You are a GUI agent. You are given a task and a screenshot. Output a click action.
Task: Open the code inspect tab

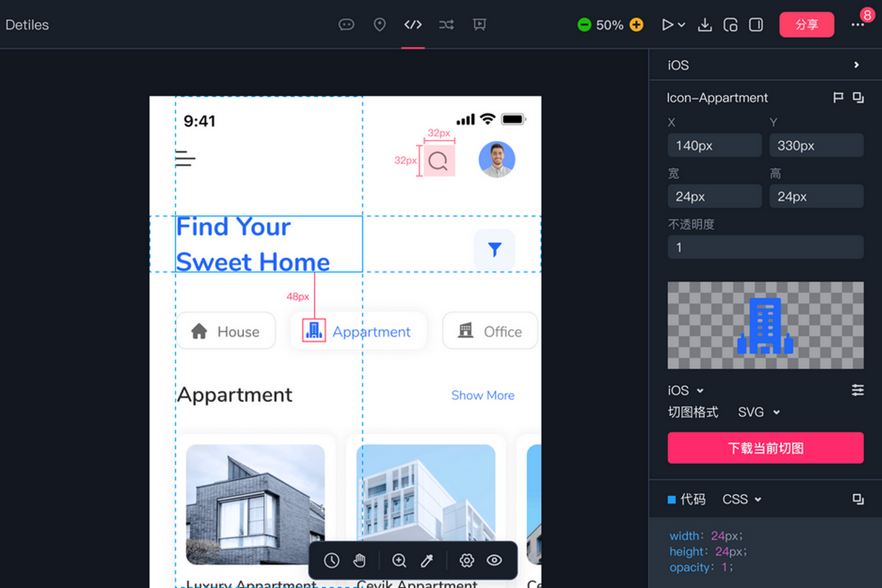pyautogui.click(x=413, y=25)
